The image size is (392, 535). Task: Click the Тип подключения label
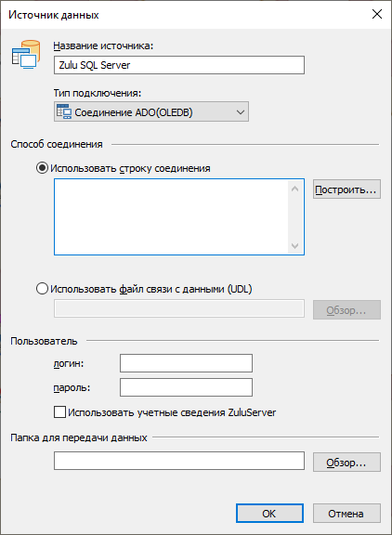click(98, 93)
